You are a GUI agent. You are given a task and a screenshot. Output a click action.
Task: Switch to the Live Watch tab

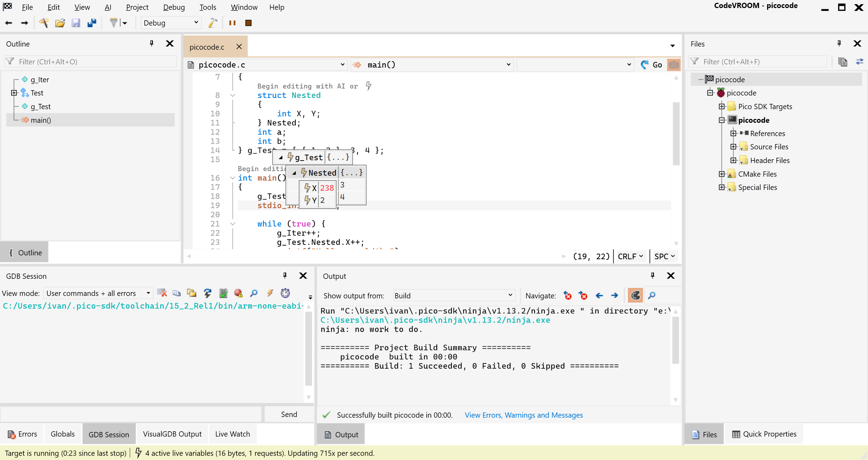[232, 434]
